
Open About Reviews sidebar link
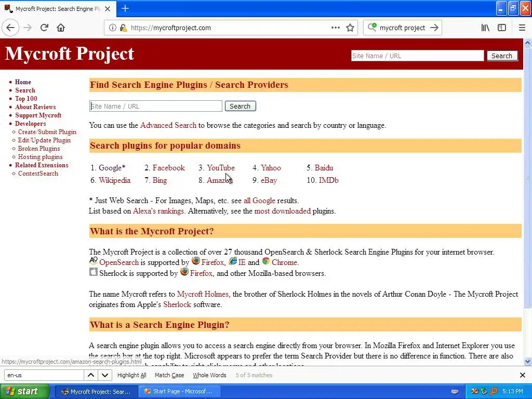point(35,107)
